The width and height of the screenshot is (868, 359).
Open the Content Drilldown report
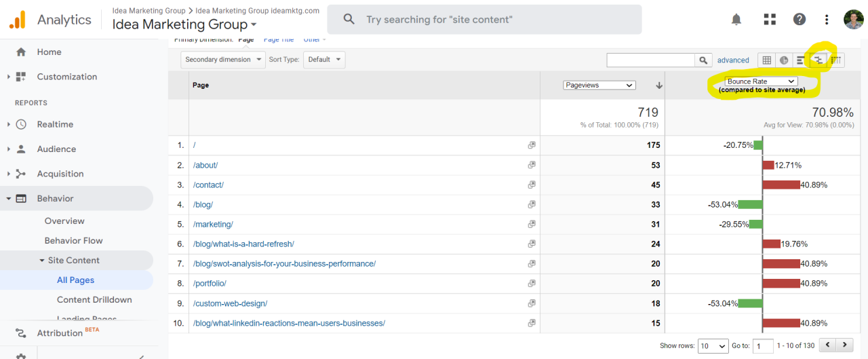94,300
